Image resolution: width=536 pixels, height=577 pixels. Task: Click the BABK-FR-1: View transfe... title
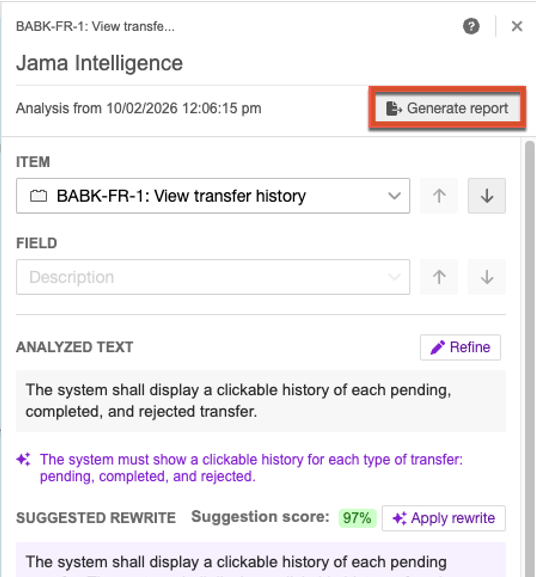pyautogui.click(x=95, y=26)
